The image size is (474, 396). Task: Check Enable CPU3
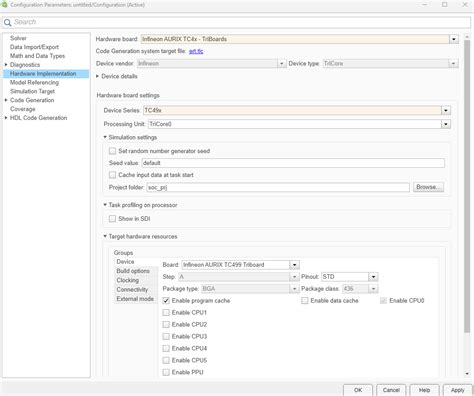(166, 337)
